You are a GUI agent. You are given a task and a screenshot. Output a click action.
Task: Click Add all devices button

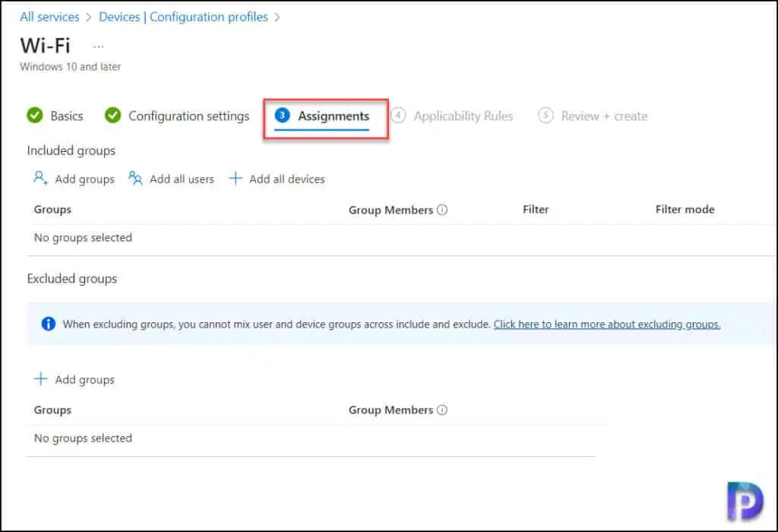click(x=277, y=179)
